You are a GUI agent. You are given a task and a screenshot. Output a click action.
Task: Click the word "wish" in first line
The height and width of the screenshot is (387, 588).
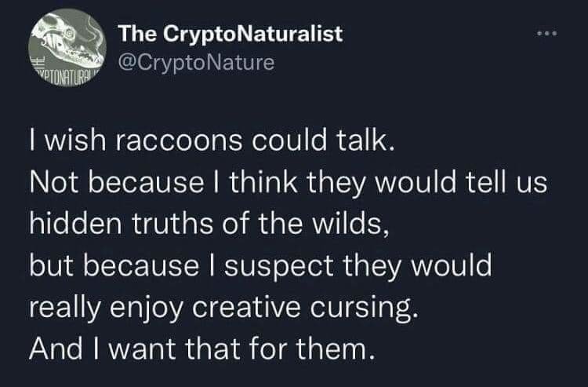(x=75, y=141)
